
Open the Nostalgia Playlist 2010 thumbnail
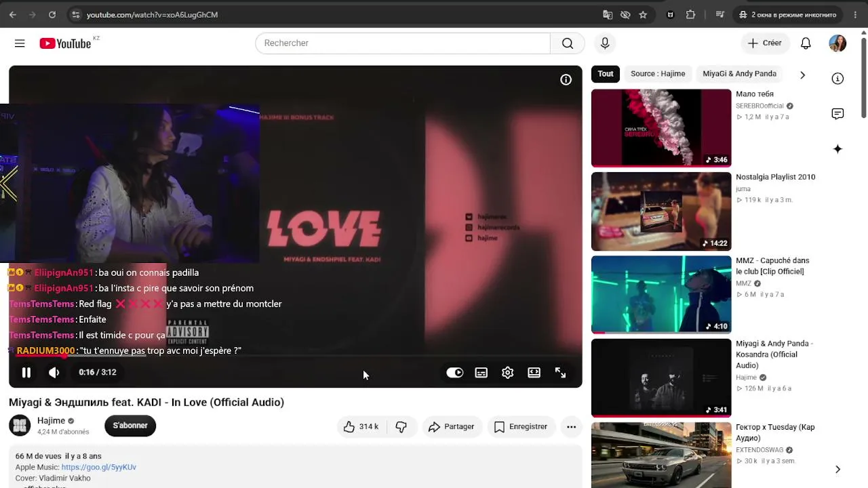[x=661, y=211]
